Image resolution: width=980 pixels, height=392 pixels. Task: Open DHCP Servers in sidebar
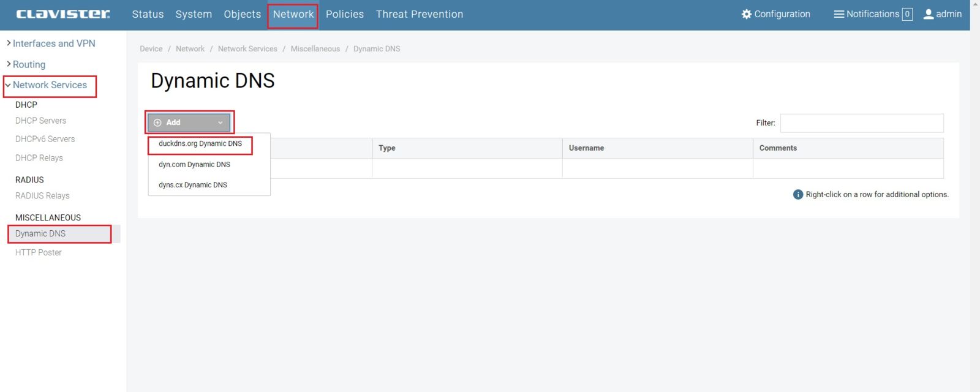(40, 121)
